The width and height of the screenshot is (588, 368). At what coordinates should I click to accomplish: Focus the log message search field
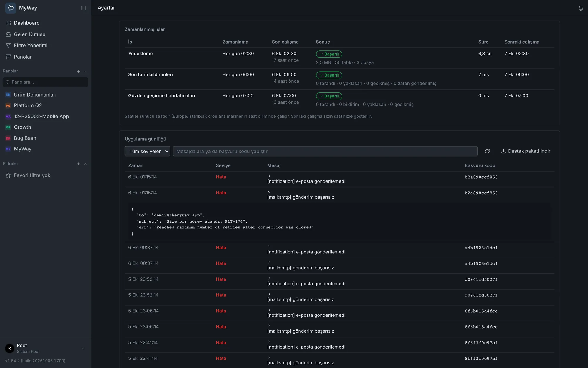(325, 151)
